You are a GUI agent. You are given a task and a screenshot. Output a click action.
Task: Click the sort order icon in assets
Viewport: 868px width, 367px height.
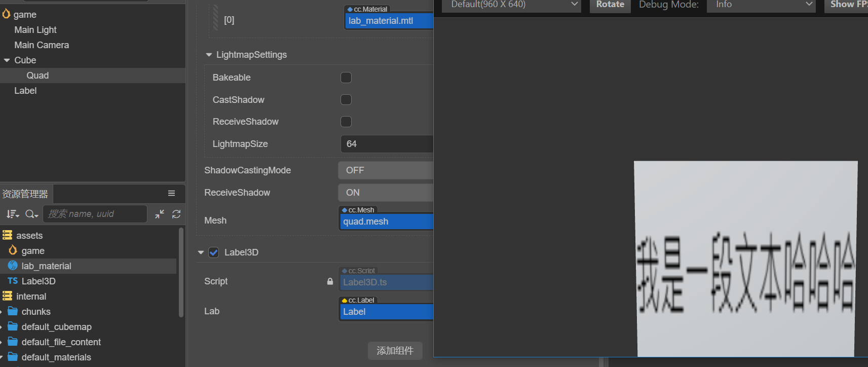[x=13, y=214]
